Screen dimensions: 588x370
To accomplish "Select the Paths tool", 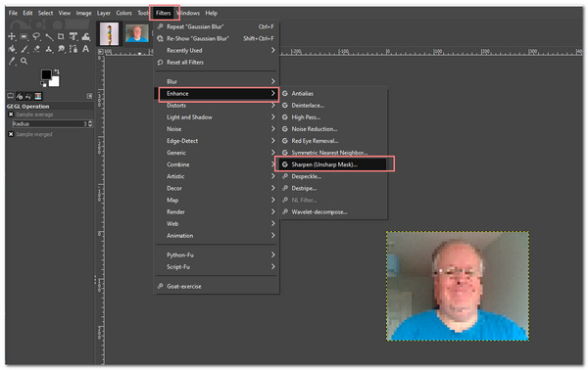I will (x=73, y=49).
